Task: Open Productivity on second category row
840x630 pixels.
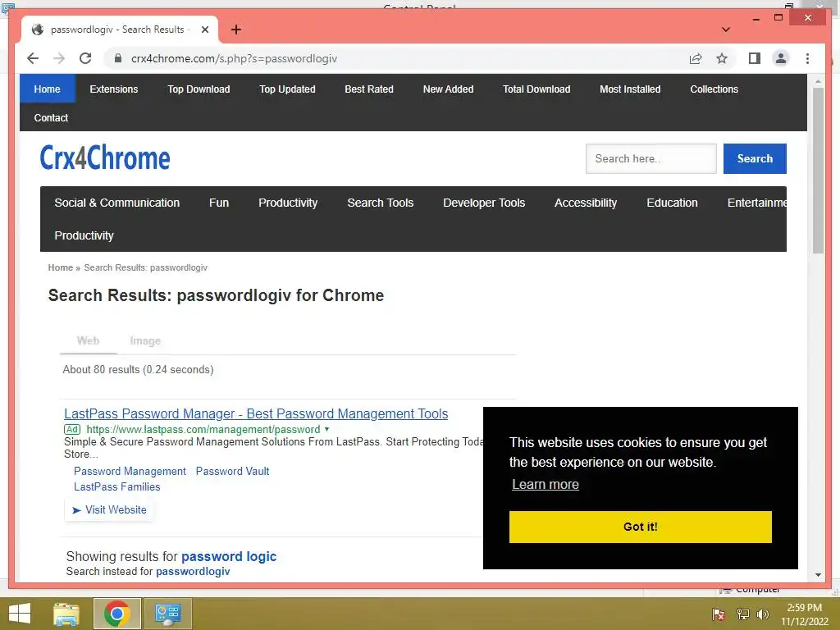Action: 84,235
